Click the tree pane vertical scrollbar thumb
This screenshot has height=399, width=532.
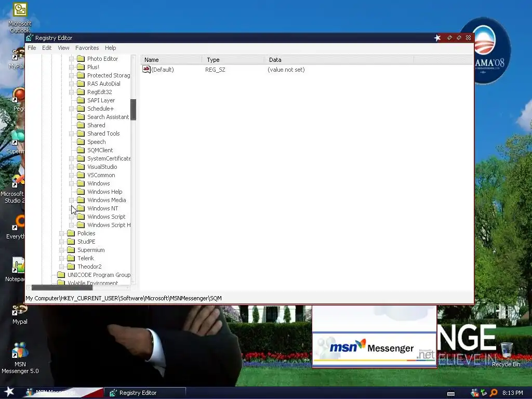(134, 110)
